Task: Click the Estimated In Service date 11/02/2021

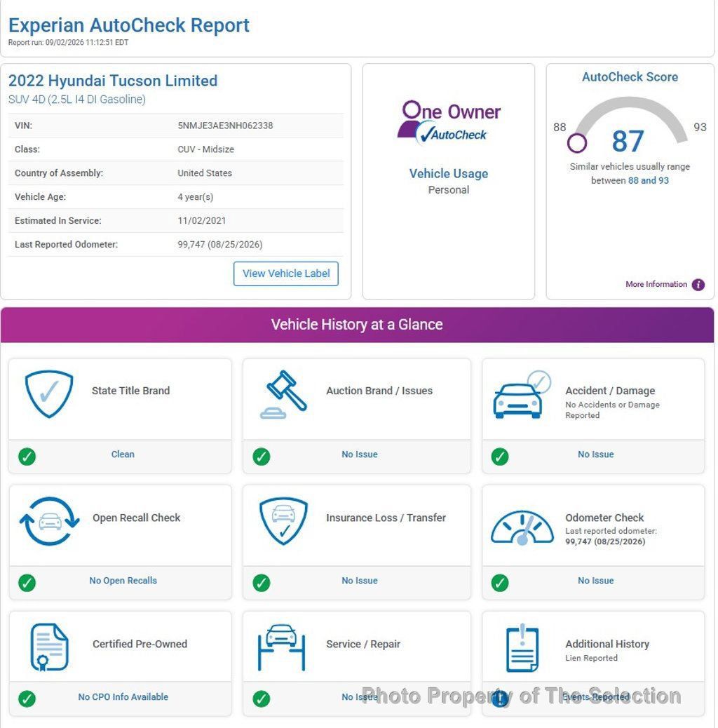Action: point(201,220)
